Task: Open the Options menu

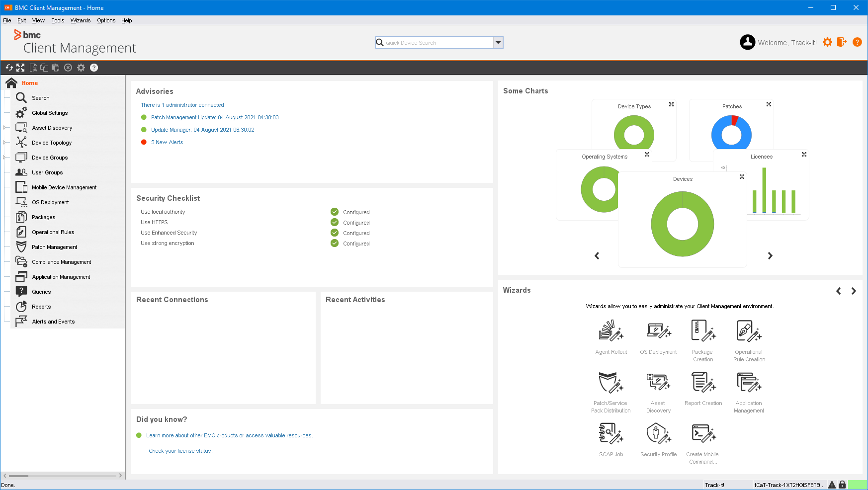Action: [x=106, y=20]
